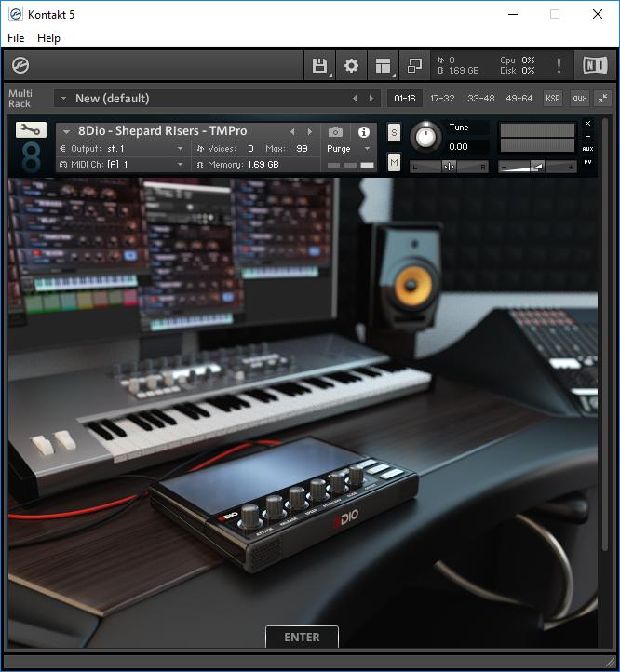
Task: Click the Voices: 0 readout
Action: [x=224, y=149]
